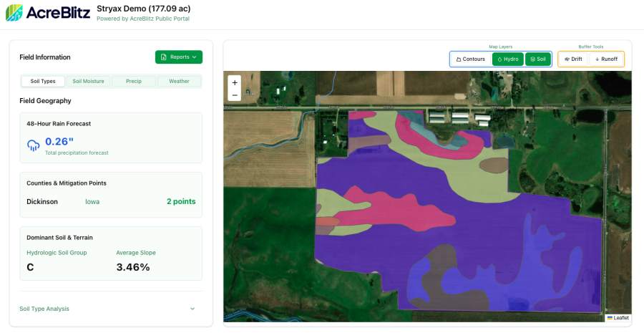
Task: Click the Leaflet flag icon
Action: 610,318
